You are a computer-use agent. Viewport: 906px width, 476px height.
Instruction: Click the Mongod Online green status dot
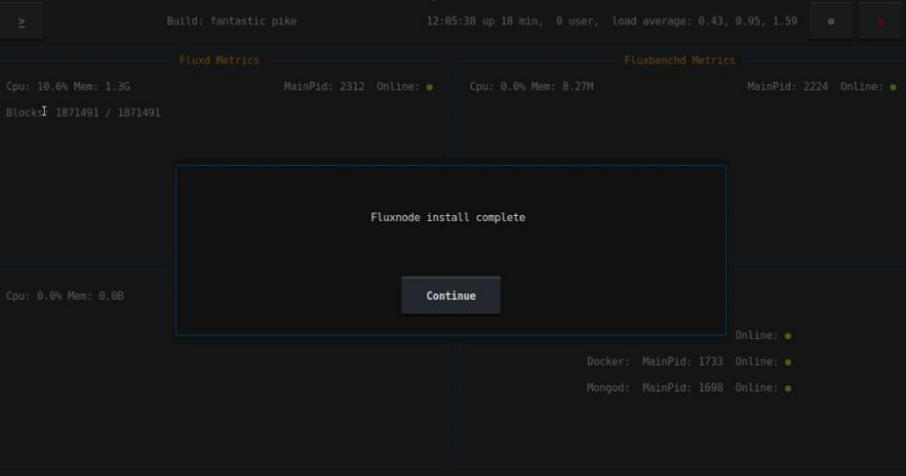click(788, 388)
